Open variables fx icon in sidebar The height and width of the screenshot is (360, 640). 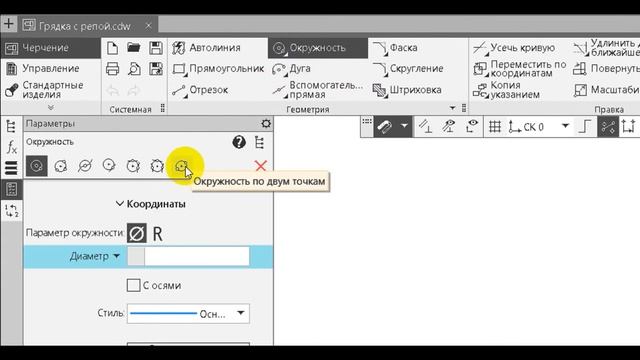pos(11,147)
